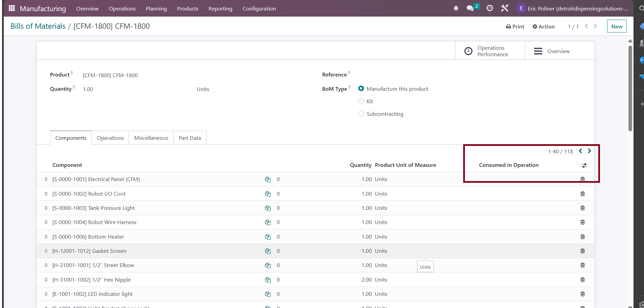Delete the Gasket Screen row
The image size is (644, 308).
click(x=582, y=251)
